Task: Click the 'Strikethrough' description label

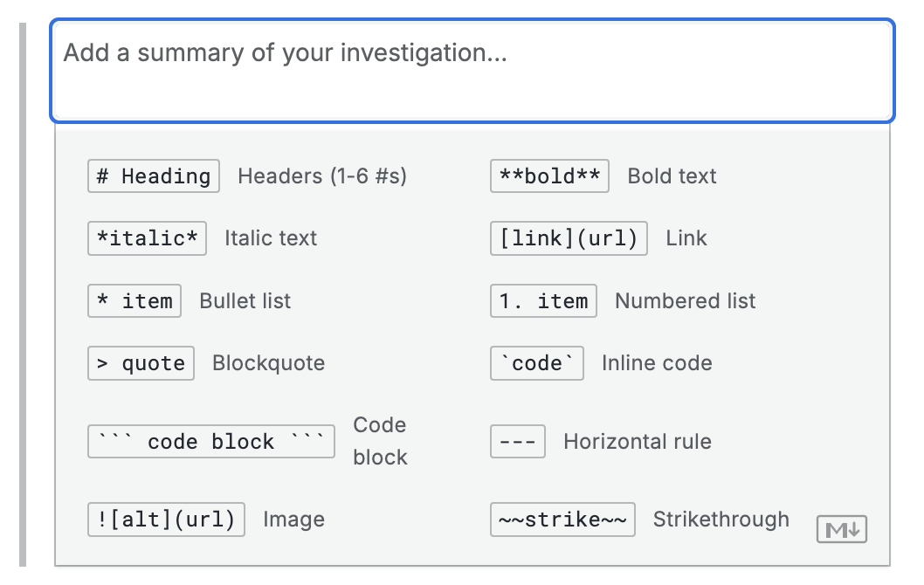Action: click(x=721, y=520)
